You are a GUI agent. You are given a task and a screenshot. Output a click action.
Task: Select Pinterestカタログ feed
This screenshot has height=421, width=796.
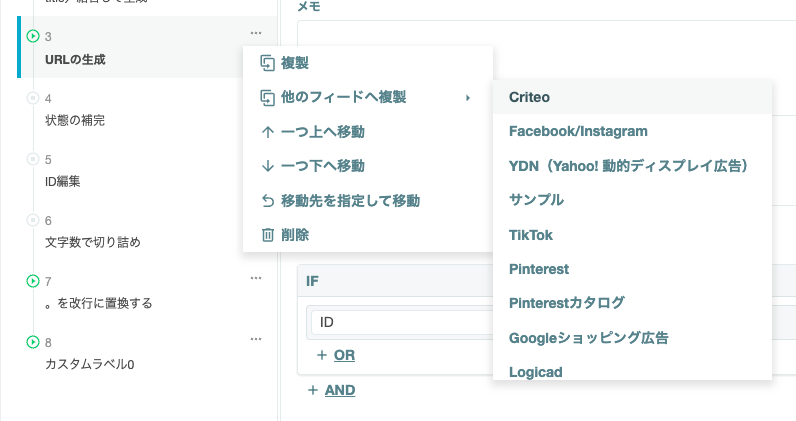point(633,303)
